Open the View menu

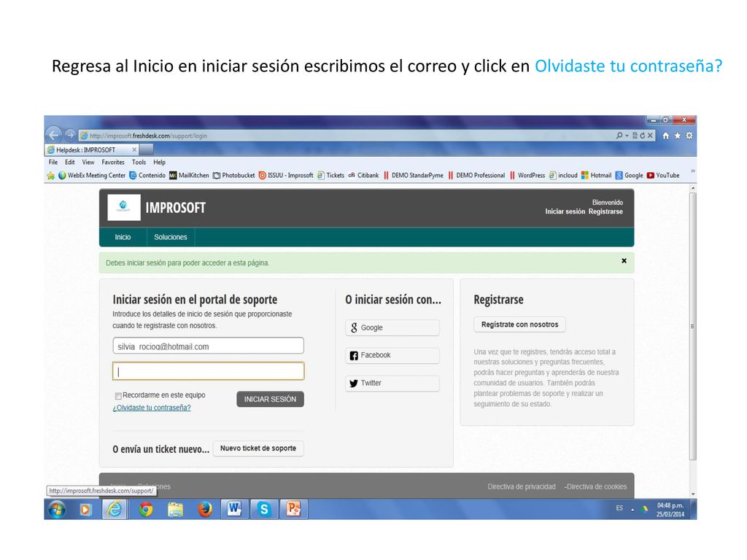pyautogui.click(x=88, y=163)
